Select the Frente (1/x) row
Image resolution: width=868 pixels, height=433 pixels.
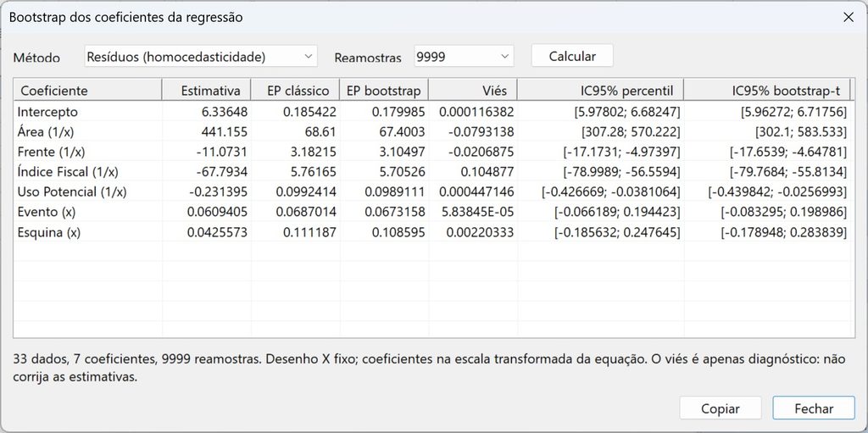pos(431,152)
